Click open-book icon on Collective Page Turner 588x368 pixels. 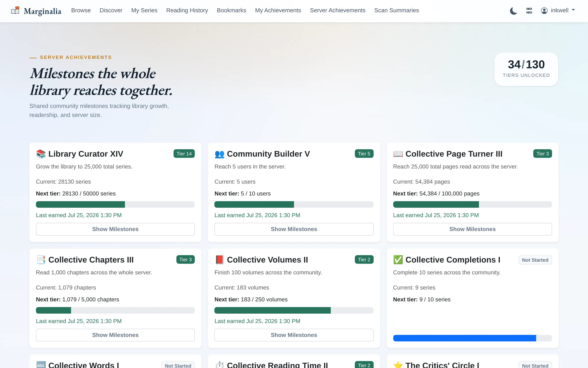[x=398, y=154]
